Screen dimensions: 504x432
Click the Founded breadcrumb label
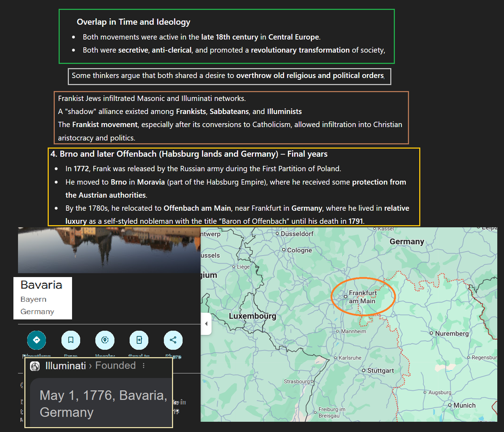(x=115, y=365)
